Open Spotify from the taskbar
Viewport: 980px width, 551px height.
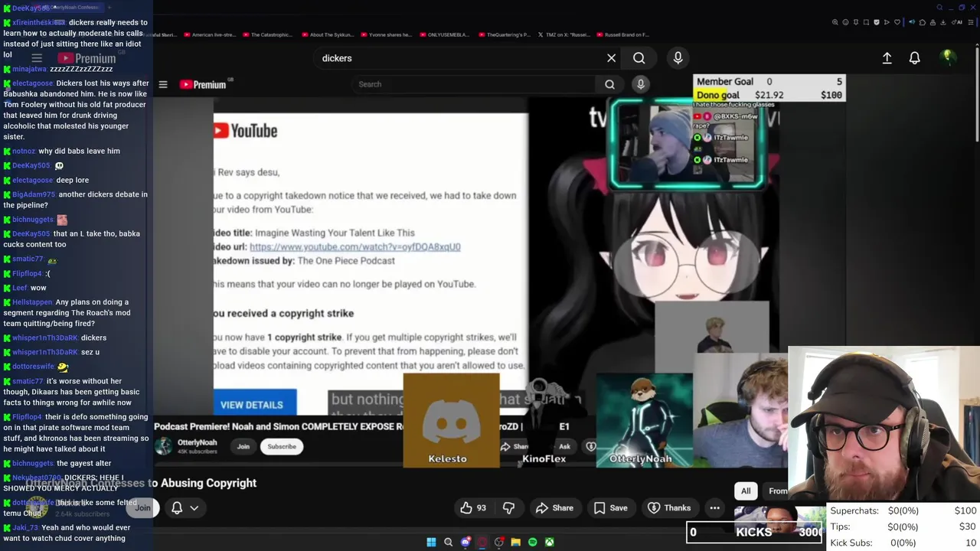tap(532, 542)
